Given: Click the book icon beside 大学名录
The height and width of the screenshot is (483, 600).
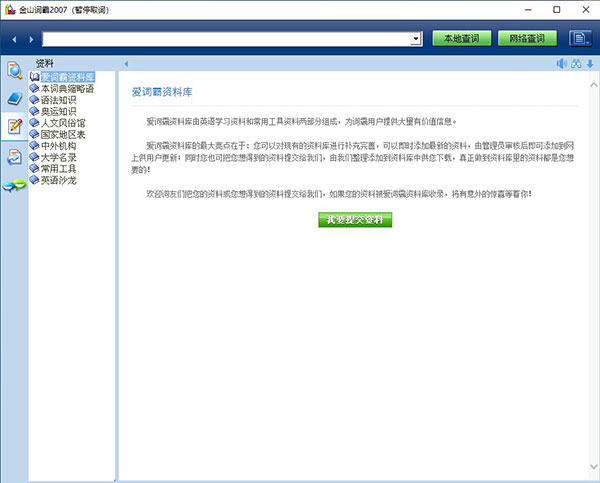Looking at the screenshot, I should click(34, 157).
